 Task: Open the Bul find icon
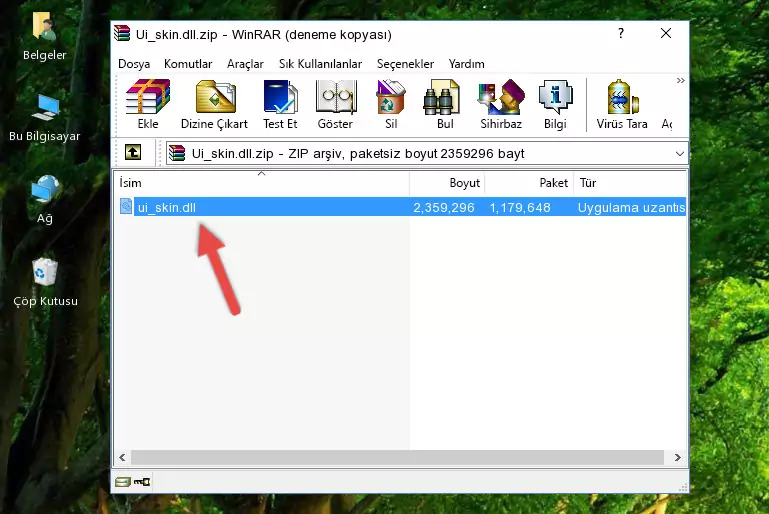pyautogui.click(x=441, y=97)
